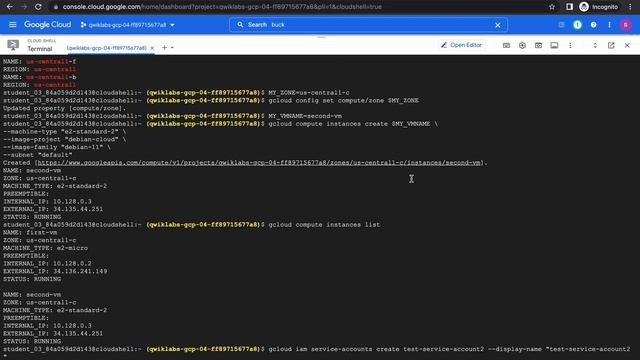Image resolution: width=640 pixels, height=360 pixels.
Task: Open the help question mark menu
Action: (593, 25)
